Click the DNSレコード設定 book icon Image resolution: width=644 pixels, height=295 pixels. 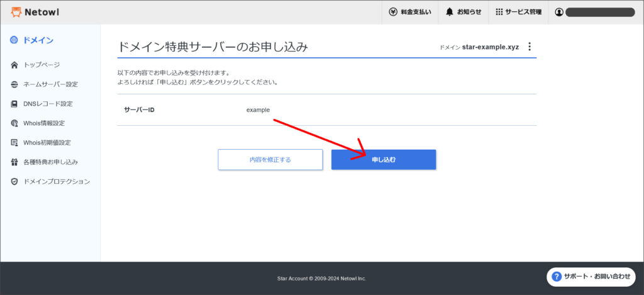pos(14,104)
